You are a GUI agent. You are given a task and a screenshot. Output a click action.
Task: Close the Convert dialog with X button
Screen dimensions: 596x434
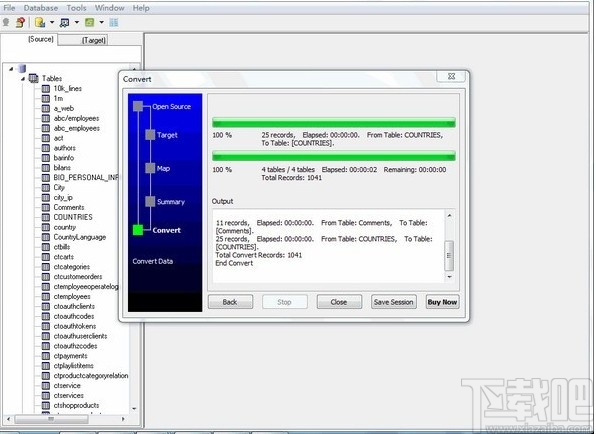coord(451,76)
